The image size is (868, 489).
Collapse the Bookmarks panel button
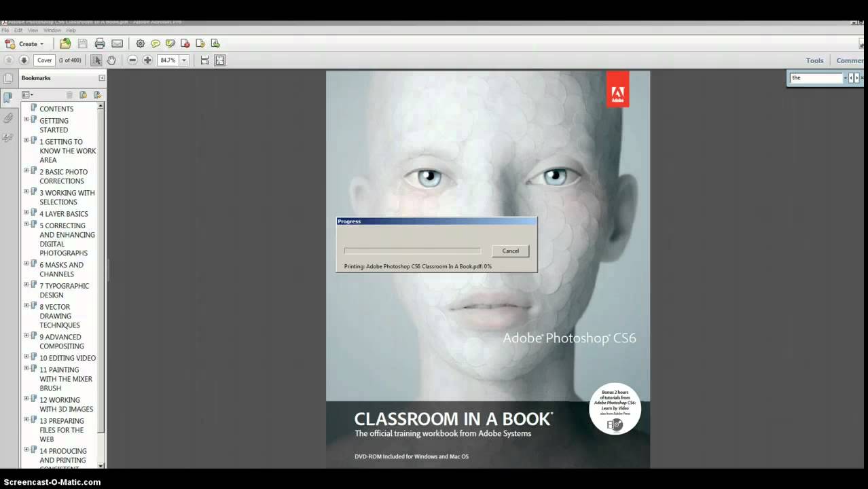102,78
